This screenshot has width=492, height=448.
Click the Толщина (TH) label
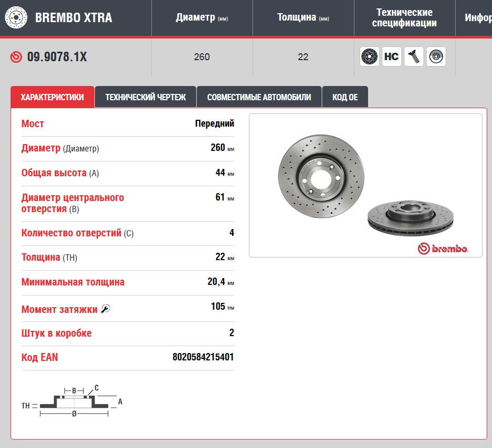[x=49, y=258]
